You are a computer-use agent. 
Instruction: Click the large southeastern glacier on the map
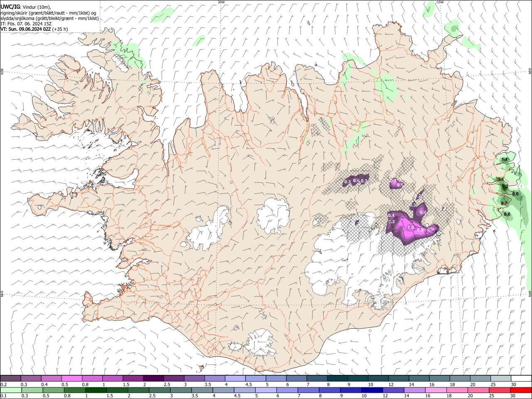click(x=357, y=262)
